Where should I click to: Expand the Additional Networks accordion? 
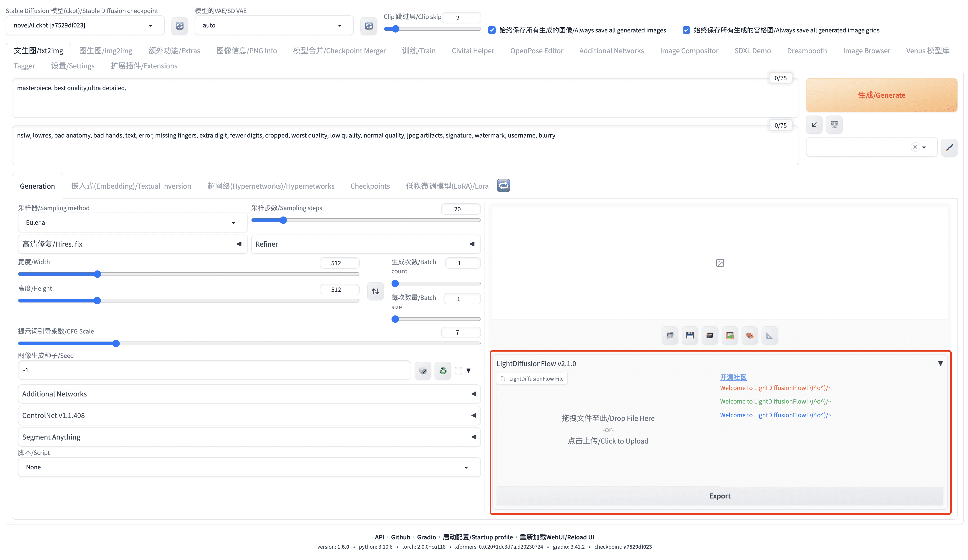249,394
